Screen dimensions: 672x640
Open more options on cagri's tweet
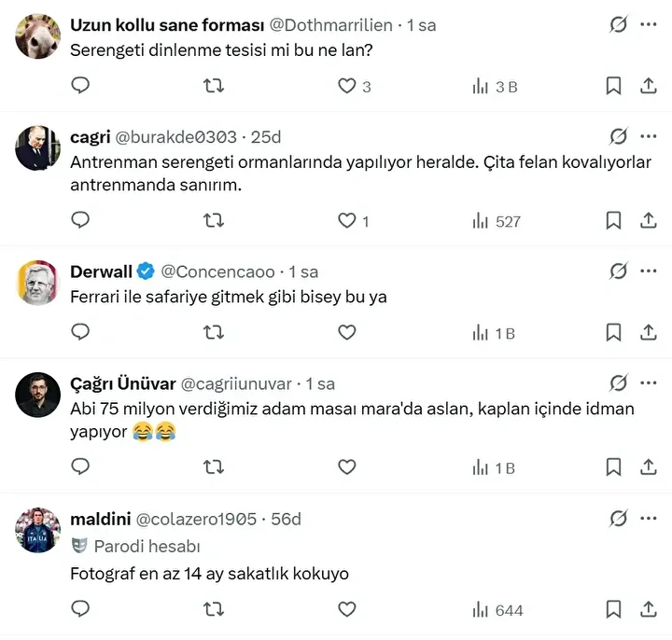click(649, 136)
